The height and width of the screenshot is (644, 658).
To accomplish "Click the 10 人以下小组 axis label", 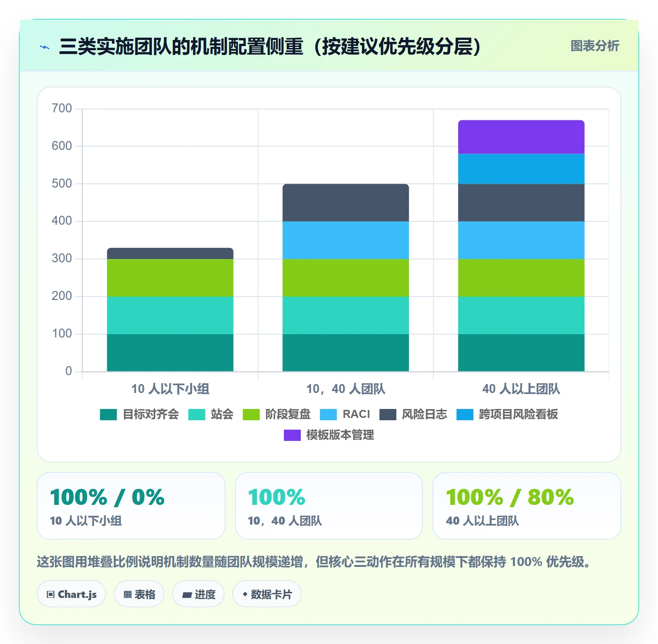I will coord(170,389).
